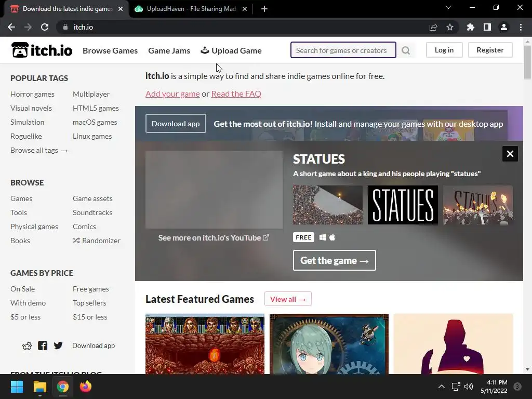
Task: Open the On Sale price filter
Action: [x=22, y=289]
